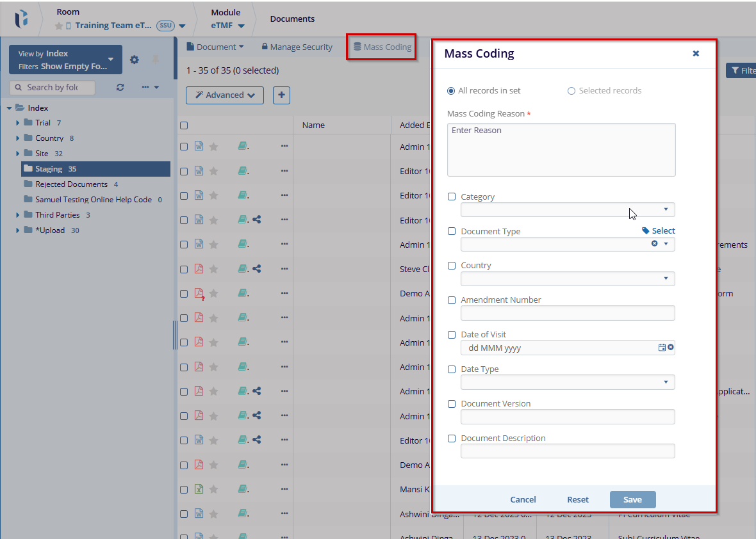Enable the Category checkbox
The height and width of the screenshot is (539, 756).
click(x=452, y=197)
